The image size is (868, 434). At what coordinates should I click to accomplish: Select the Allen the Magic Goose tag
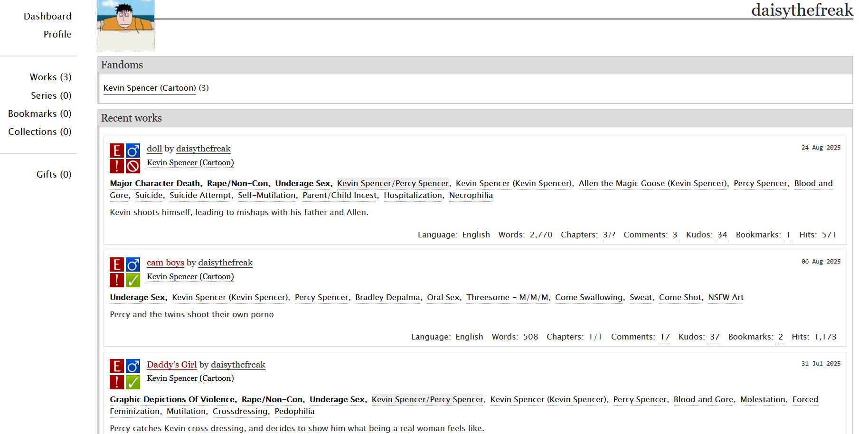[x=653, y=183]
